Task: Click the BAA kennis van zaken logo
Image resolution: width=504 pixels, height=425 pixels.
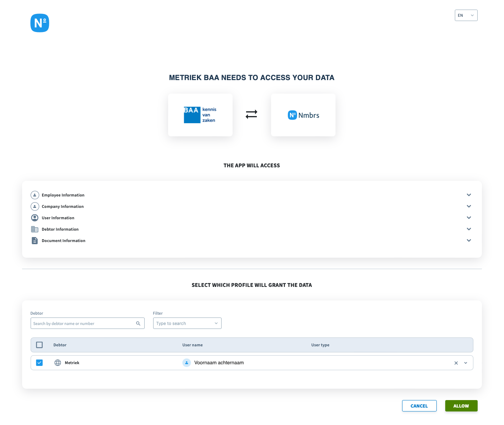Action: (x=200, y=115)
